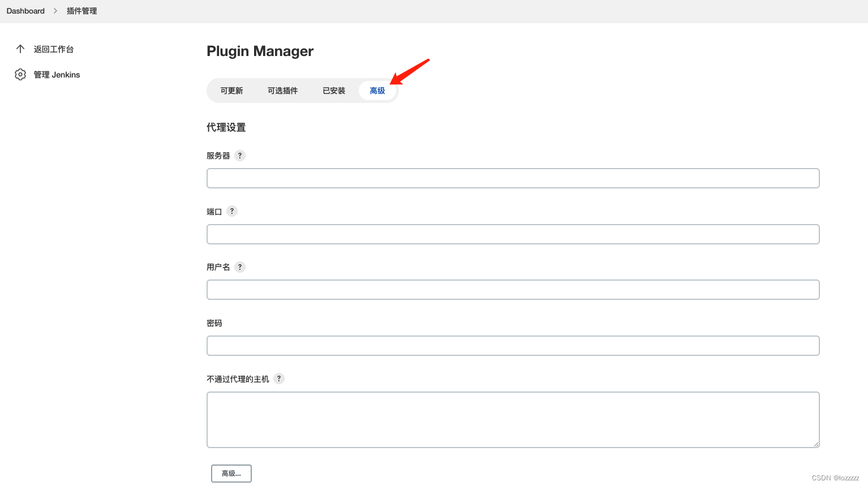The height and width of the screenshot is (486, 868).
Task: Click inside 不通过代理的主机 text area
Action: 513,420
